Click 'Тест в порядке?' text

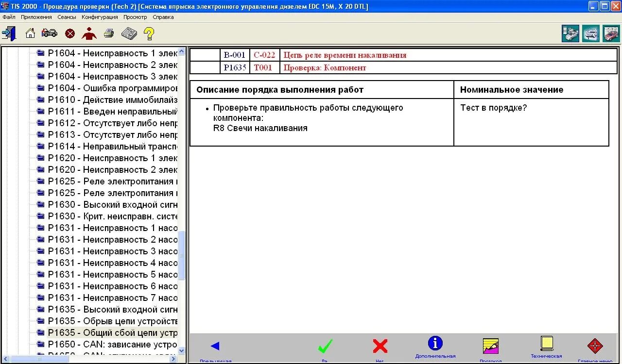[494, 108]
